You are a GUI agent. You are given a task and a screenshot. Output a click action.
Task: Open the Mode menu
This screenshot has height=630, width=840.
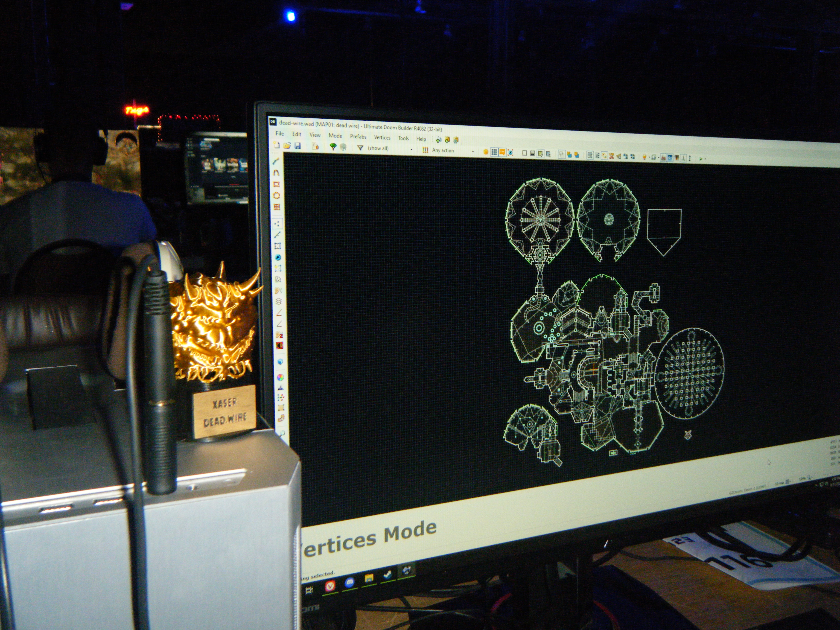(335, 136)
